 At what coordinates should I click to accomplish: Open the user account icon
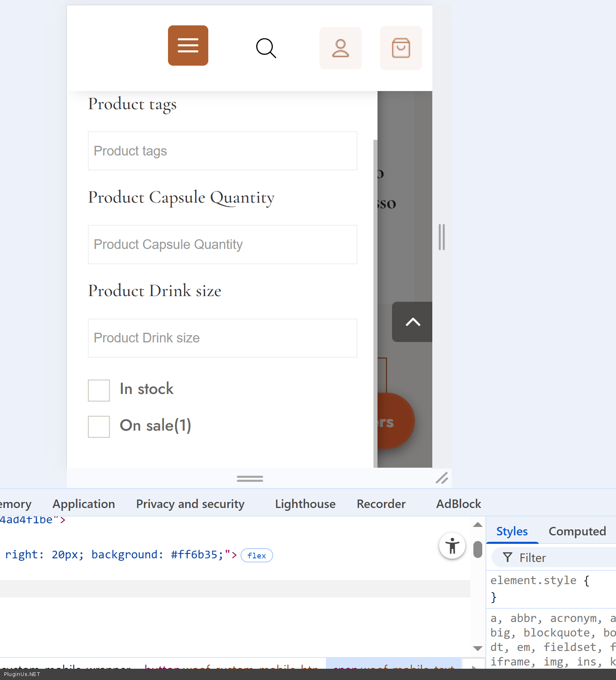pyautogui.click(x=340, y=48)
